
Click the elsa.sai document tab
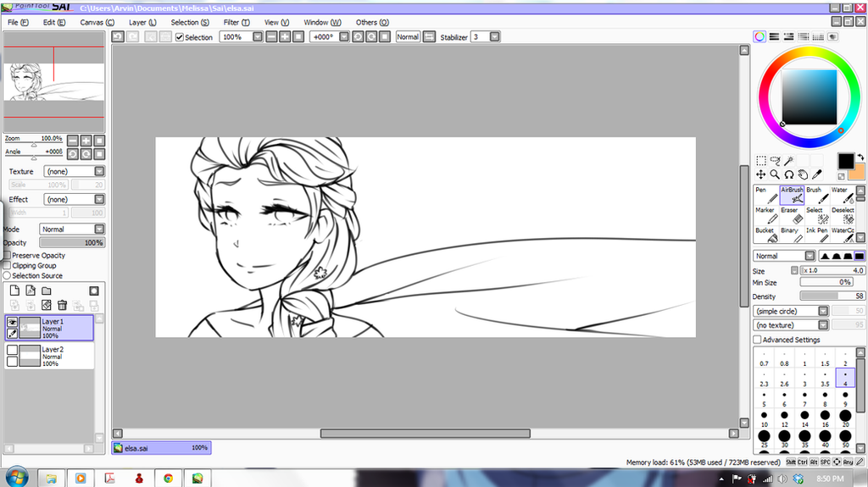(161, 448)
